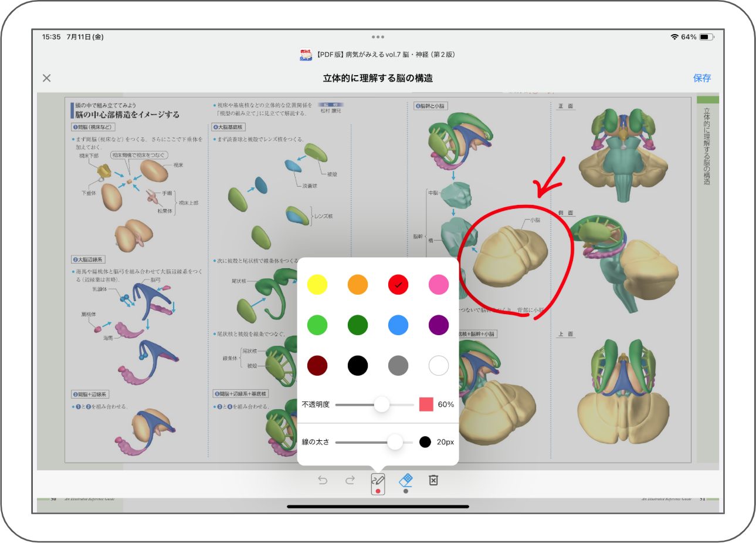Tap the battery status icon
This screenshot has width=756, height=543.
707,37
